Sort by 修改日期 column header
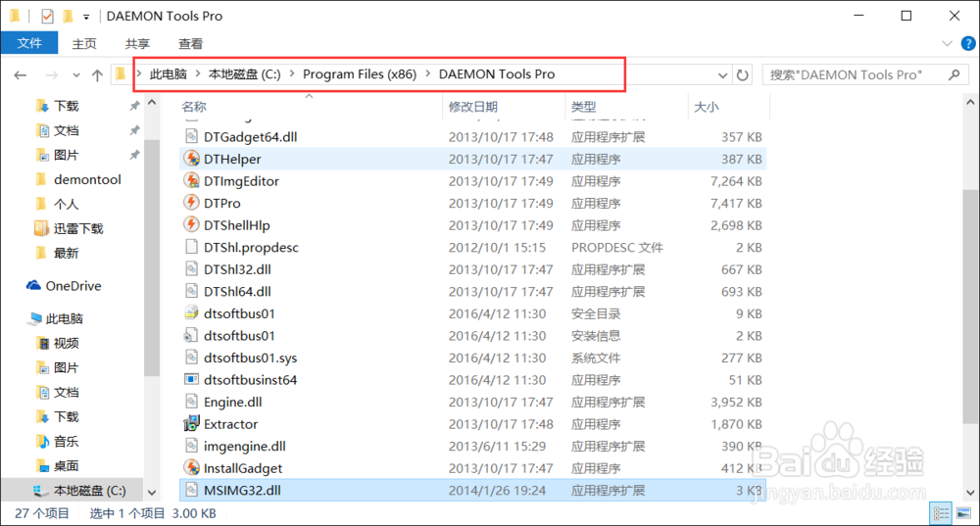 click(x=473, y=107)
